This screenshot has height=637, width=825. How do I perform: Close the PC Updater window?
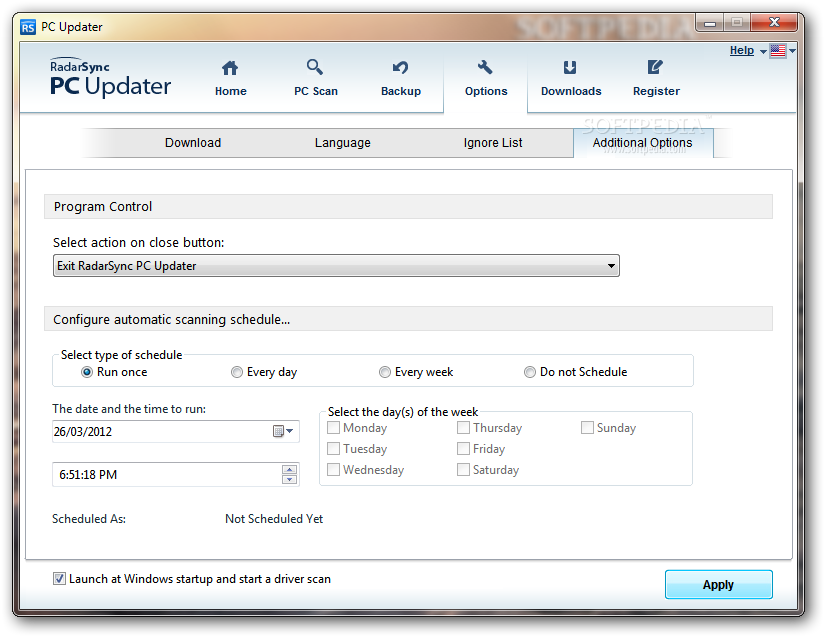click(774, 22)
